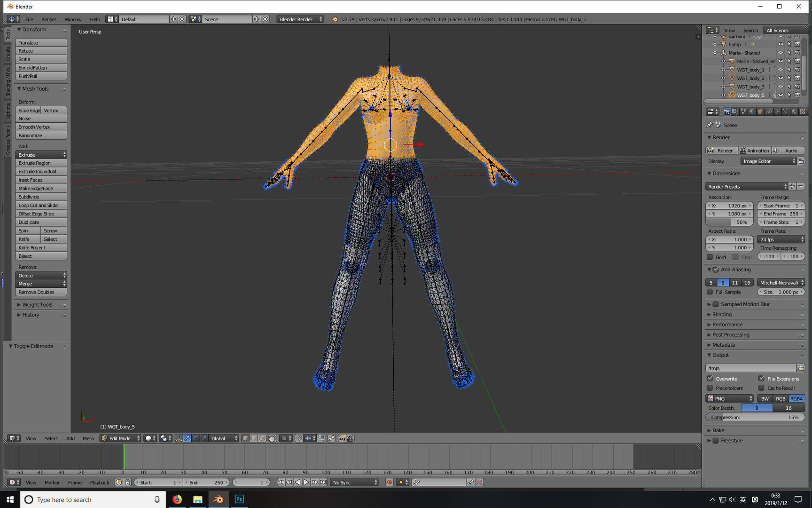Click the Subdivide button
Image resolution: width=812 pixels, height=508 pixels.
click(41, 197)
